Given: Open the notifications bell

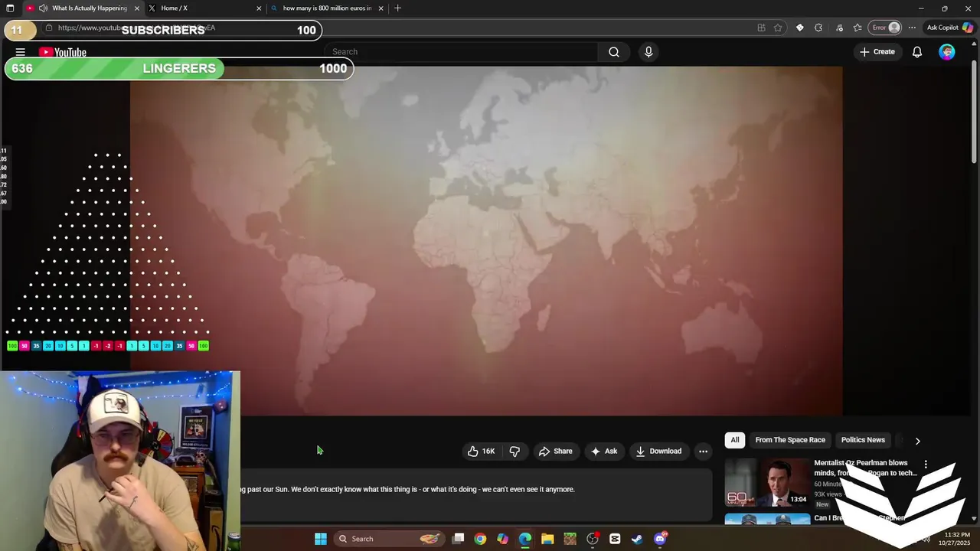Looking at the screenshot, I should (917, 52).
